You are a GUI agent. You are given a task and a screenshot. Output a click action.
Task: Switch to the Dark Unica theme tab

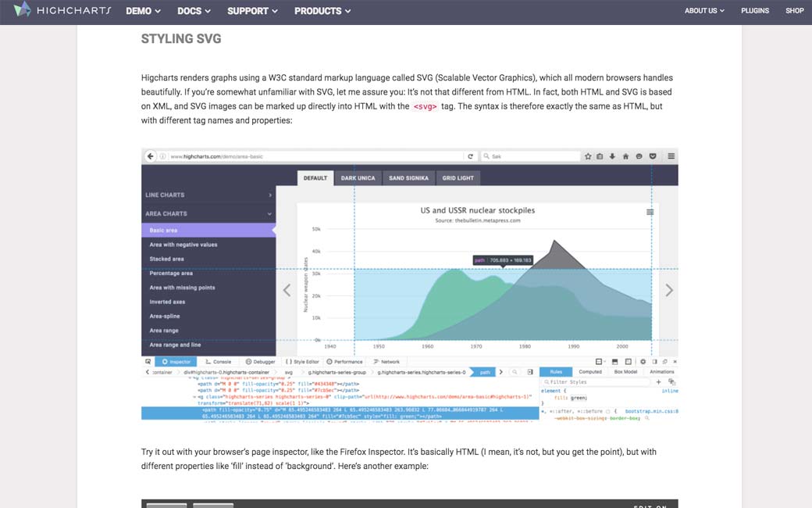click(358, 178)
